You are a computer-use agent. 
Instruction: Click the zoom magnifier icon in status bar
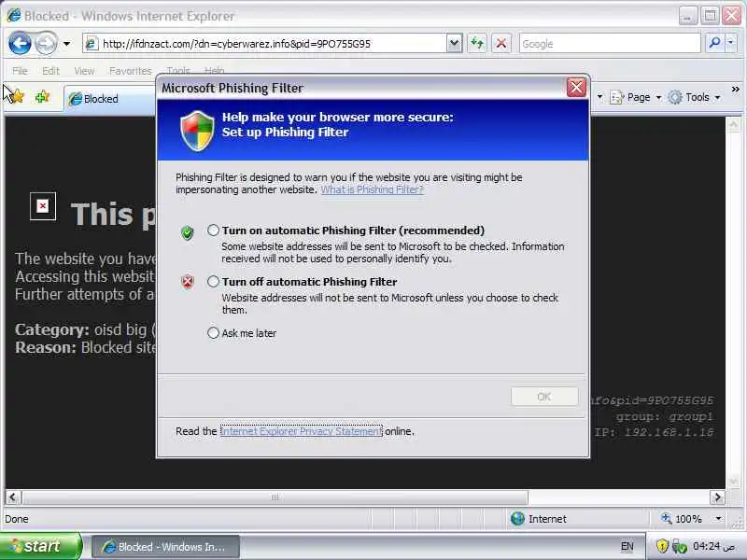(x=666, y=518)
